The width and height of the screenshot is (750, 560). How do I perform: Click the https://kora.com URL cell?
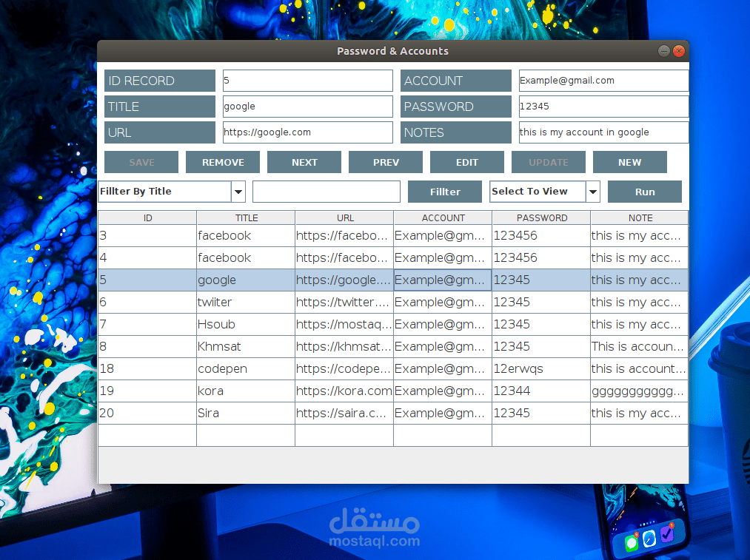pyautogui.click(x=344, y=391)
